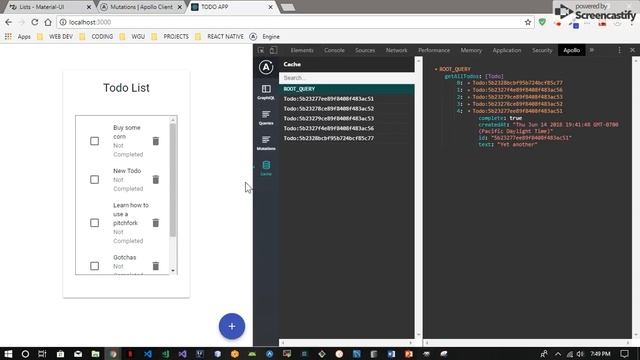
Task: Switch to the Console tab
Action: 334,50
